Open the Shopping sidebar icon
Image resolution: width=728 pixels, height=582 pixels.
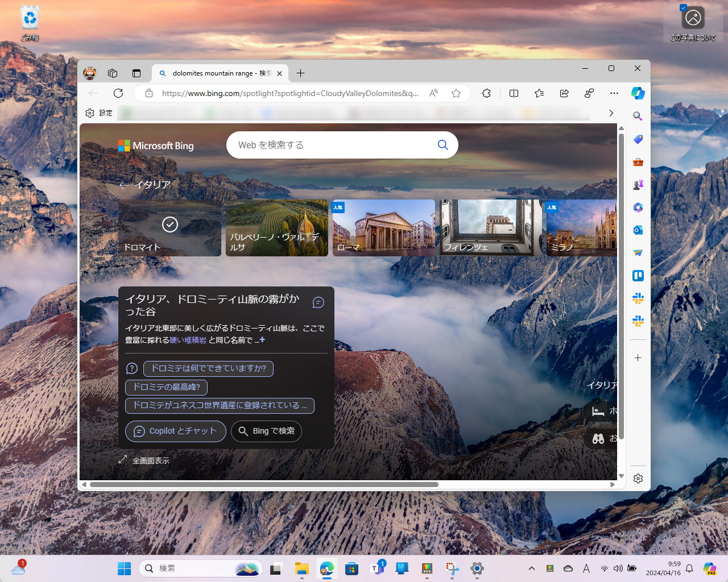[638, 139]
